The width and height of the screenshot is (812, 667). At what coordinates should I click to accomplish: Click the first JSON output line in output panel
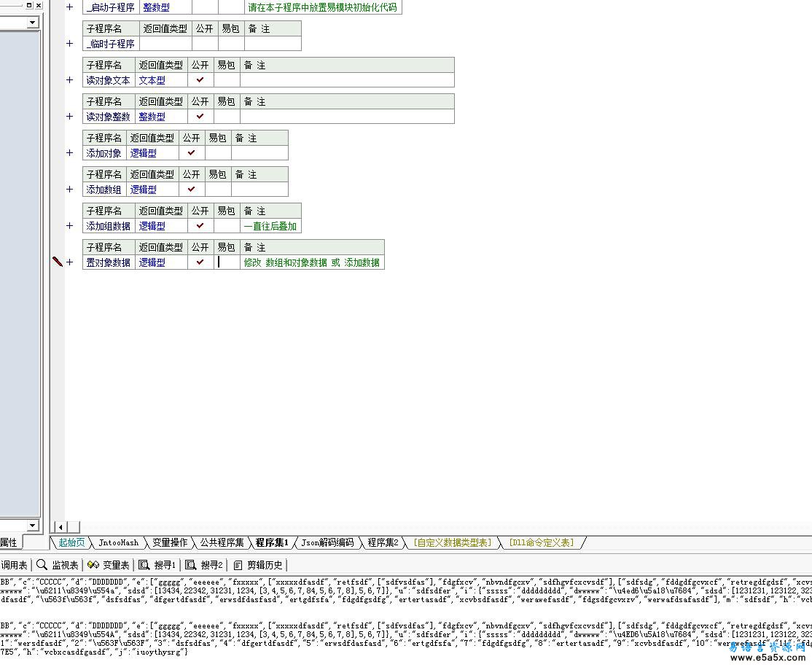(406, 582)
